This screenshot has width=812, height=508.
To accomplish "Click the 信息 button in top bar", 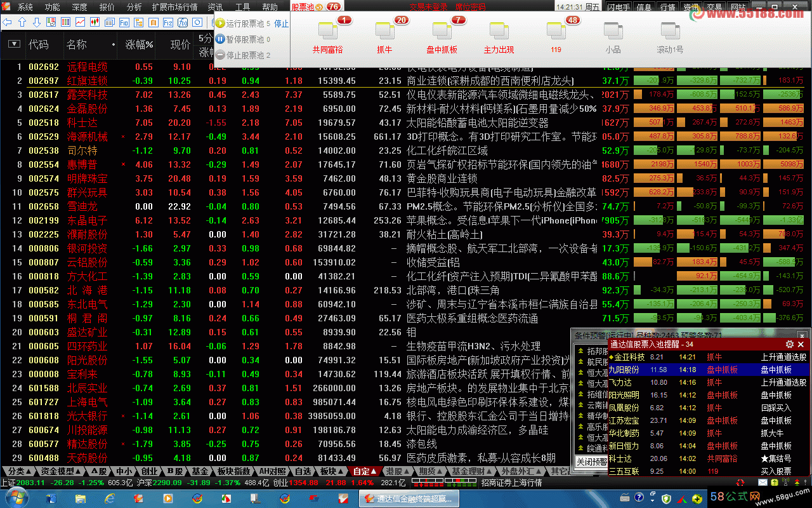I will click(644, 7).
